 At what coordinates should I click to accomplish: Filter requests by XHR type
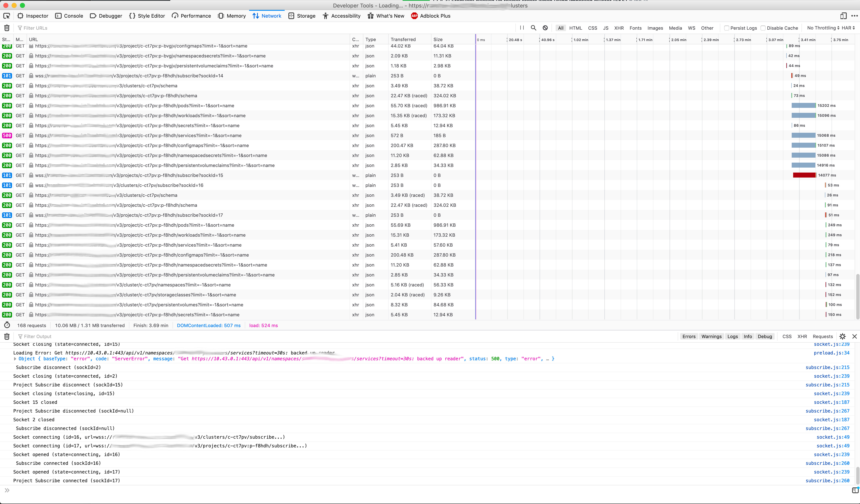click(619, 28)
